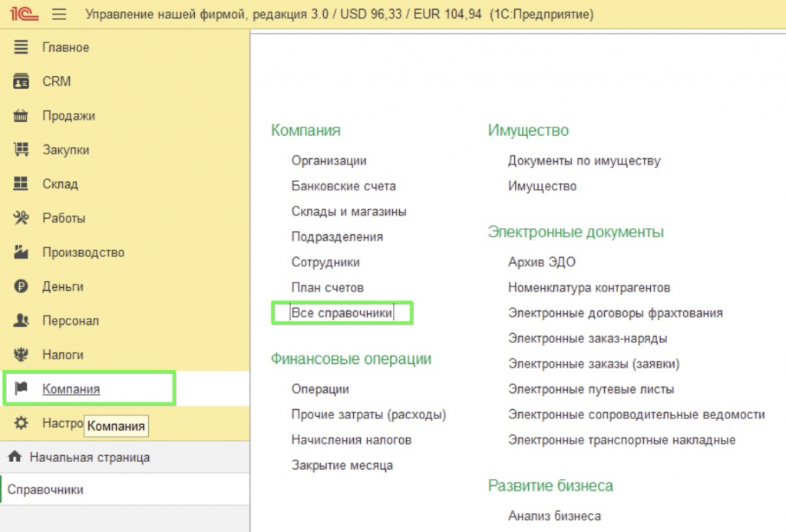Screen dimensions: 786x532
Task: Open Электронные сопроводительные ведомости link
Action: (636, 415)
